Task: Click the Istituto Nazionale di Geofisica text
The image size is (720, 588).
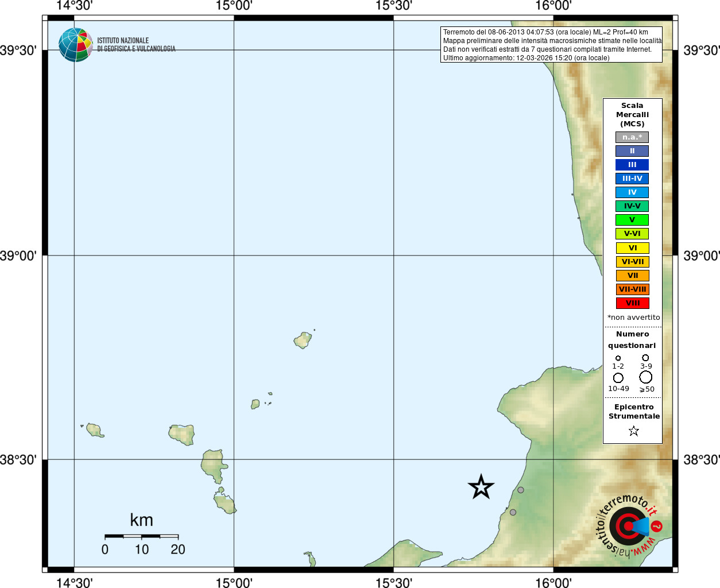Action: click(x=136, y=45)
